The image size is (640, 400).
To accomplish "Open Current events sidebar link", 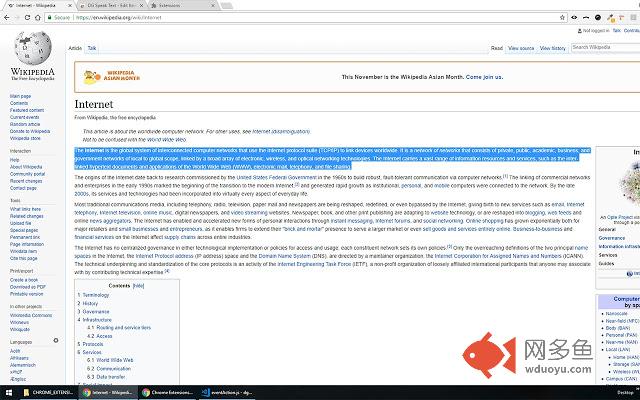I will [24, 117].
